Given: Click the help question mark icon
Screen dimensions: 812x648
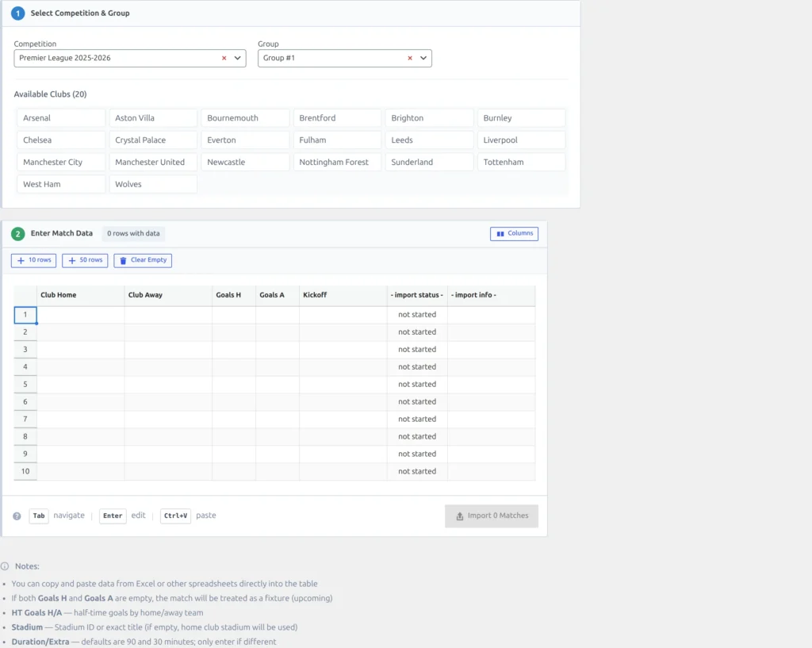Looking at the screenshot, I should [17, 516].
